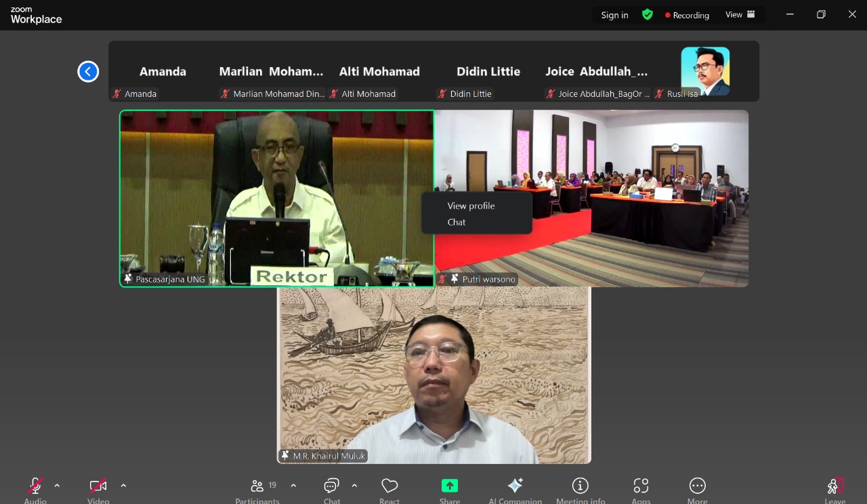This screenshot has height=504, width=867.
Task: Expand participants options caret
Action: 293,486
